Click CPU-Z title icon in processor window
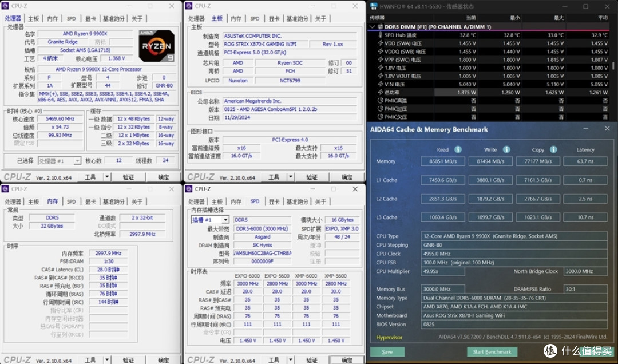 pyautogui.click(x=6, y=6)
